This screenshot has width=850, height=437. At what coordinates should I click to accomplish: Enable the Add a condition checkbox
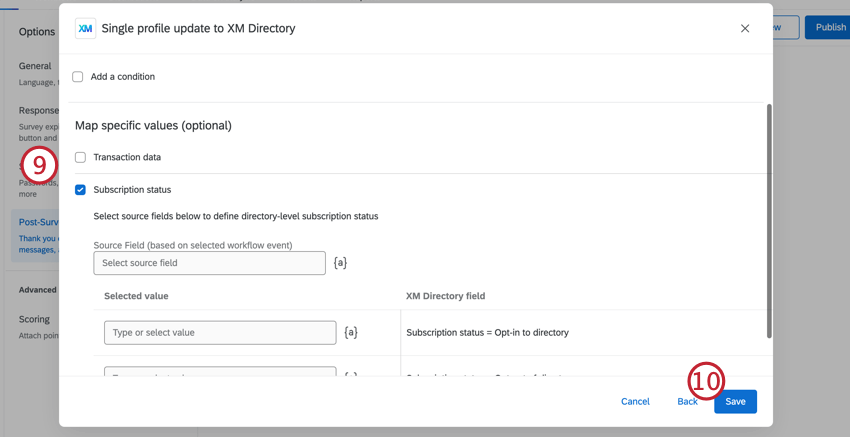(78, 77)
